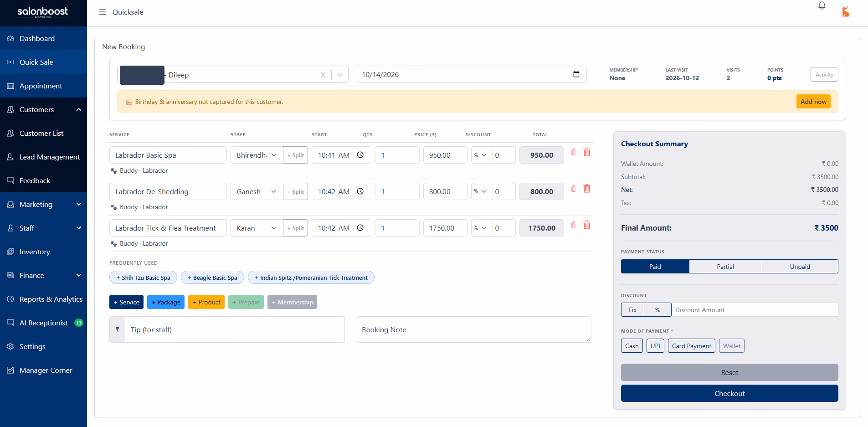Choose Card Payment mode
This screenshot has width=868, height=427.
click(x=691, y=346)
